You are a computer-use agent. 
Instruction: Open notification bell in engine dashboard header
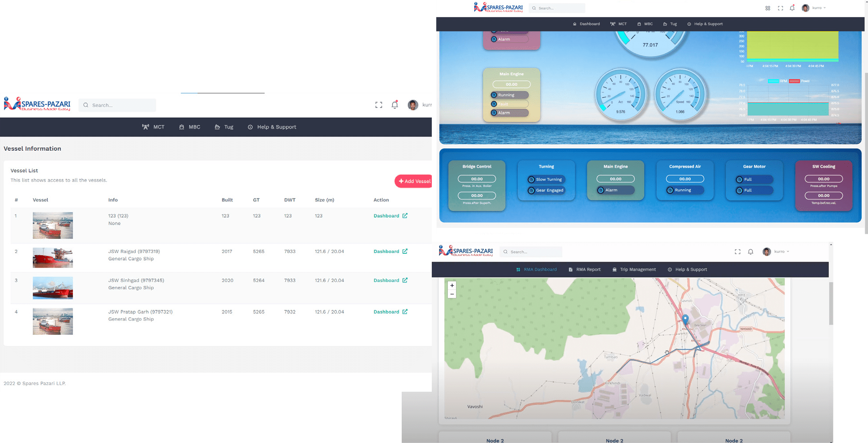click(792, 8)
